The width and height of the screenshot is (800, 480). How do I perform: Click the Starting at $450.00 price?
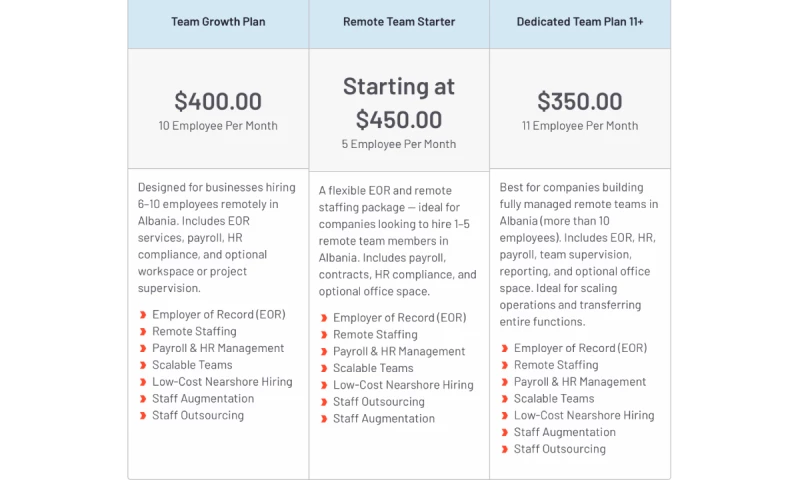tap(399, 103)
